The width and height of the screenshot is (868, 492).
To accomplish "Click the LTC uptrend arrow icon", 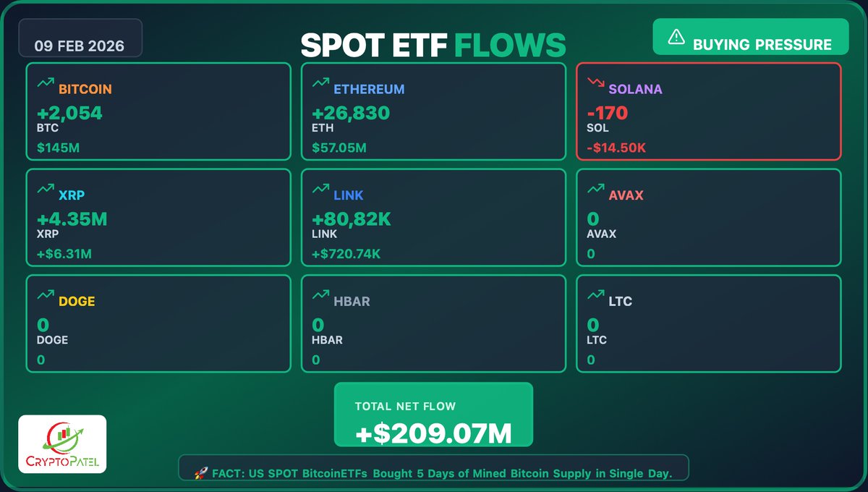I will (595, 294).
